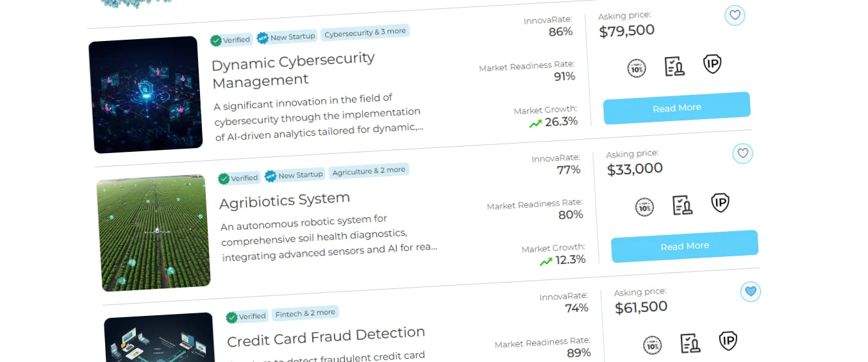Image resolution: width=868 pixels, height=362 pixels.
Task: Expand the 'Cybersecurity & 3 more' category tag
Action: point(365,32)
